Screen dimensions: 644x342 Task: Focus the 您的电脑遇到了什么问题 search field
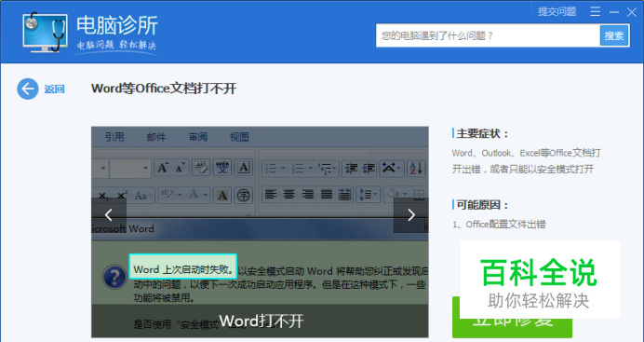(x=488, y=35)
